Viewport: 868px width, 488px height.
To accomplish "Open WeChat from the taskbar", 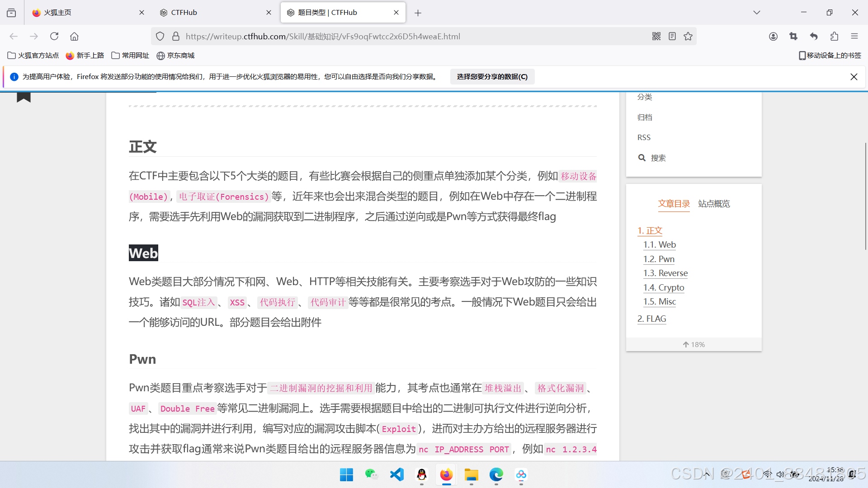I will 372,474.
